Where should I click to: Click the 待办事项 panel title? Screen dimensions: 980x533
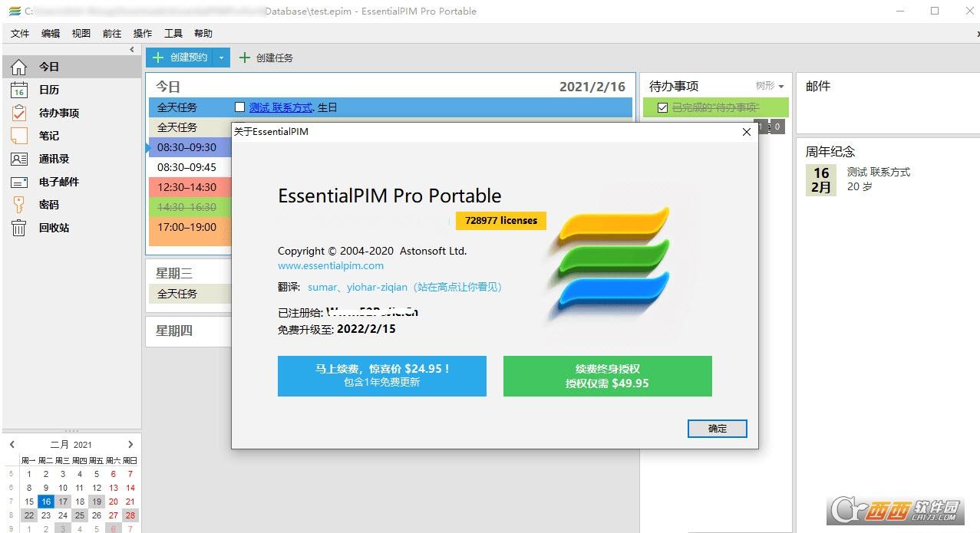coord(674,86)
